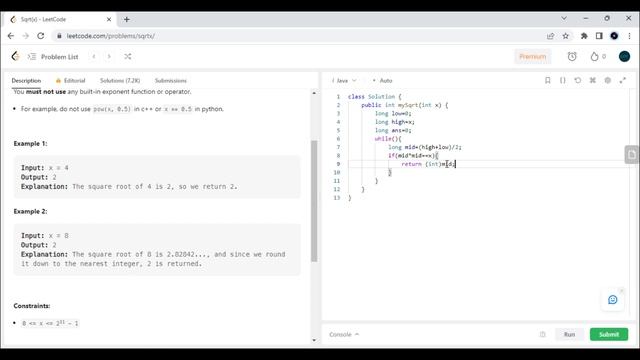Bookmark this page star icon

565,36
